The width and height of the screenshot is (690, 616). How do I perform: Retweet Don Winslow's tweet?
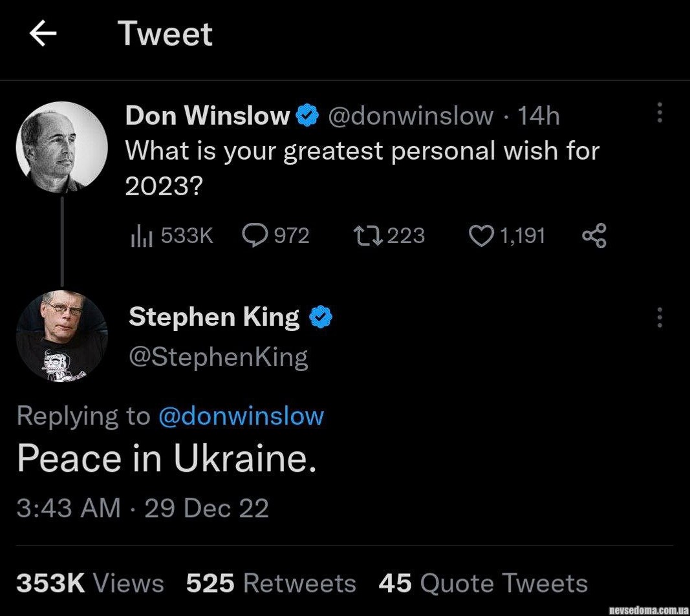coord(367,236)
